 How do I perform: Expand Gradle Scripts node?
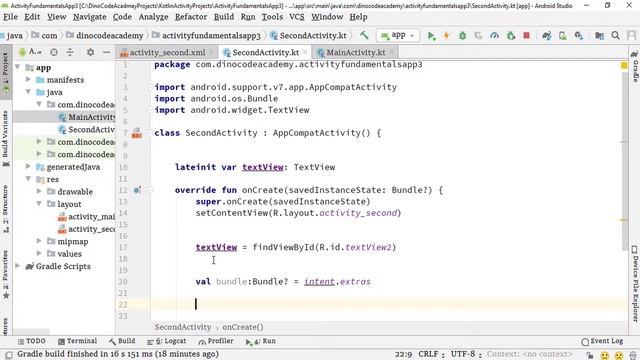[18, 266]
